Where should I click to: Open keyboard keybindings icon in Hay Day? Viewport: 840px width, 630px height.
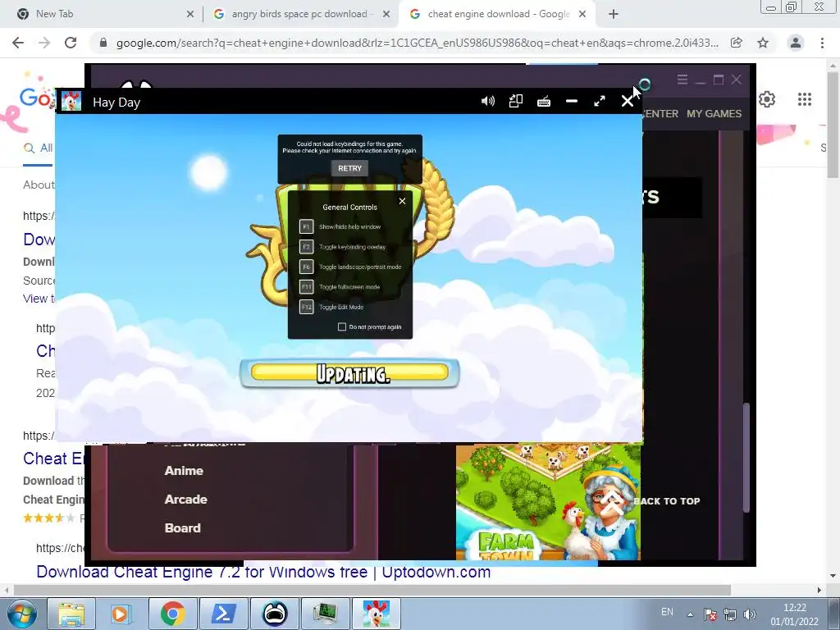pos(544,101)
